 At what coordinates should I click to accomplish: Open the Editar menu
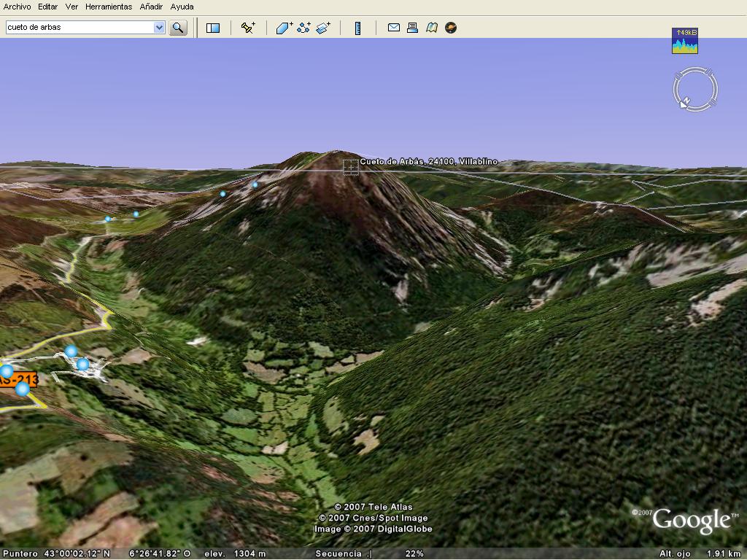pos(47,7)
